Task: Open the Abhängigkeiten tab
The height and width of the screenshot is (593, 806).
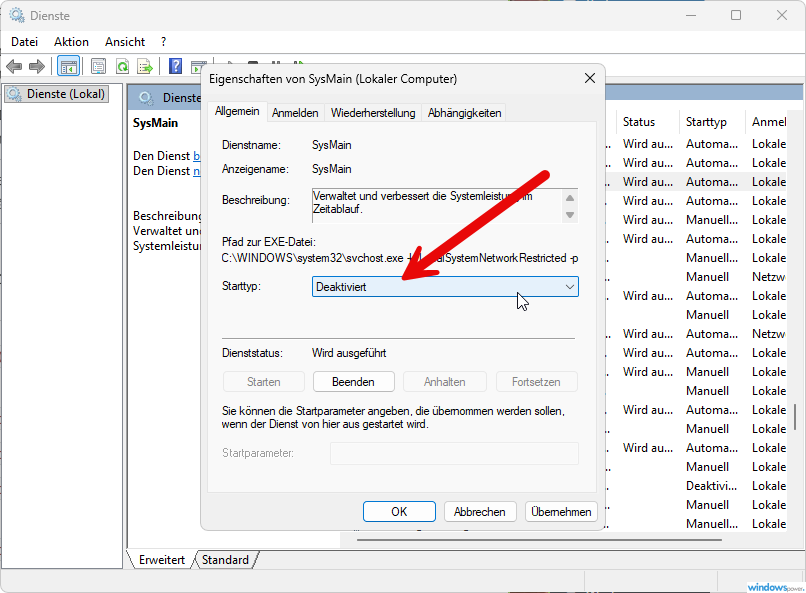Action: (463, 112)
